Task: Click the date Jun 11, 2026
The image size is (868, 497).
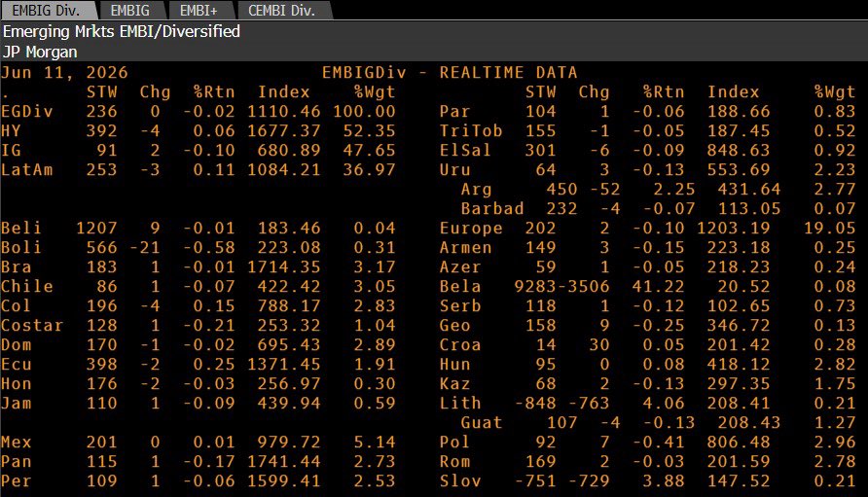Action: pyautogui.click(x=64, y=73)
